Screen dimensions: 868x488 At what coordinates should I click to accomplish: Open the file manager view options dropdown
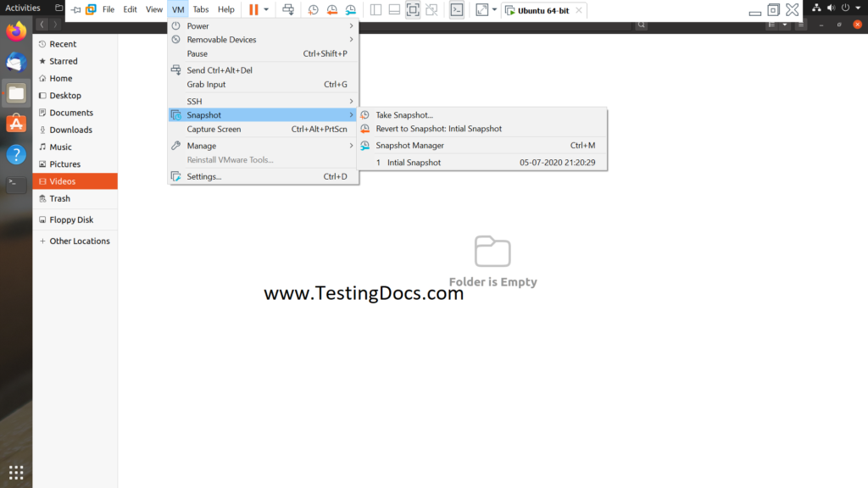pos(782,25)
